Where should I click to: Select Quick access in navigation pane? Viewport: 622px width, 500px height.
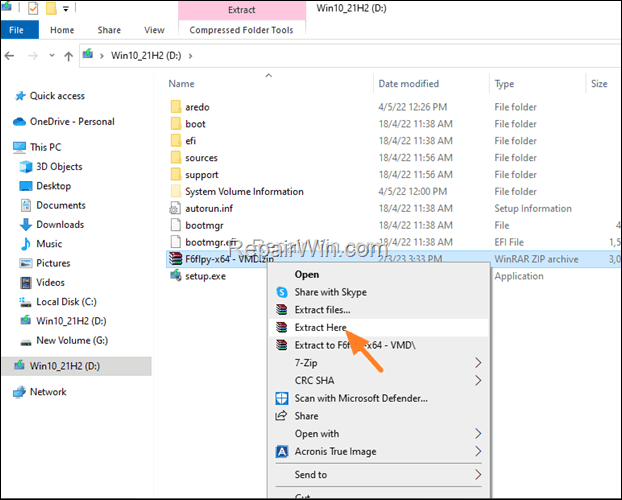(x=57, y=96)
